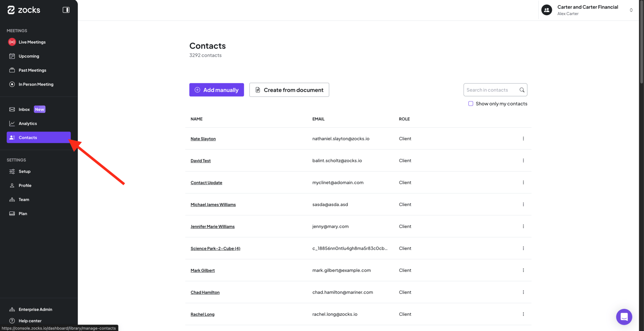Expand row menu for Chad Hamilton

523,292
